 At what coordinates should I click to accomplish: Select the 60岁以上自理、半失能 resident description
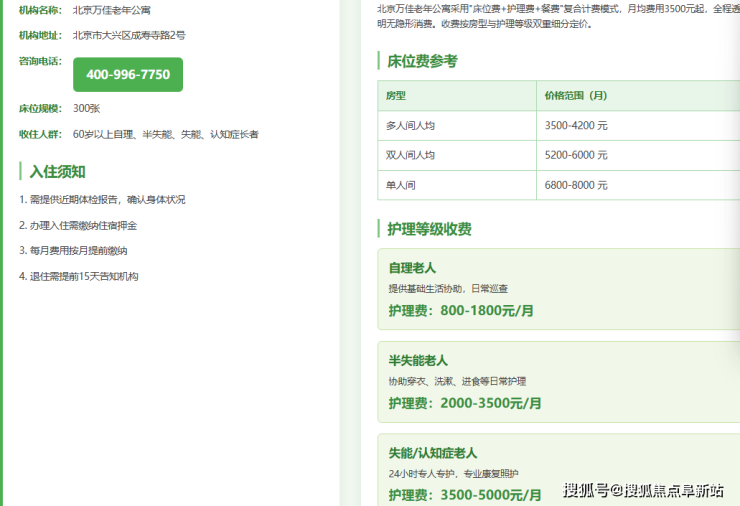pyautogui.click(x=166, y=135)
